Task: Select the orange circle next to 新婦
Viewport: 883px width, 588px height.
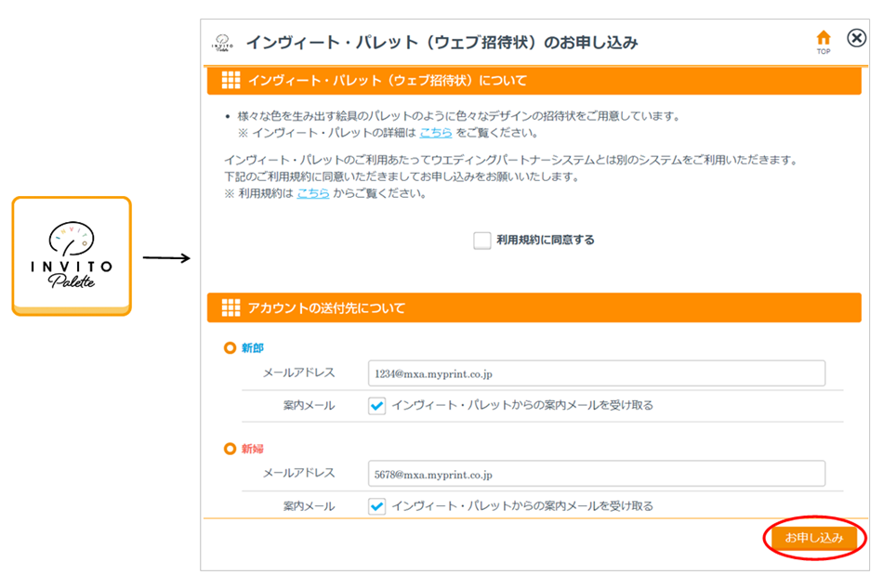Action: click(231, 449)
